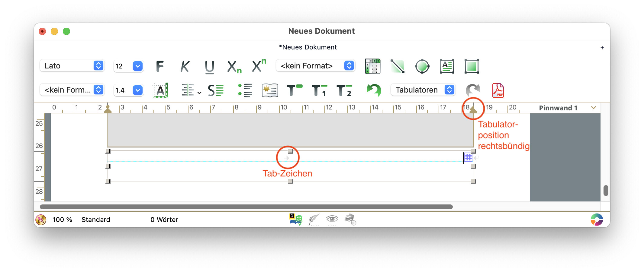Click the green undo arrow
This screenshot has width=644, height=272.
(x=374, y=90)
